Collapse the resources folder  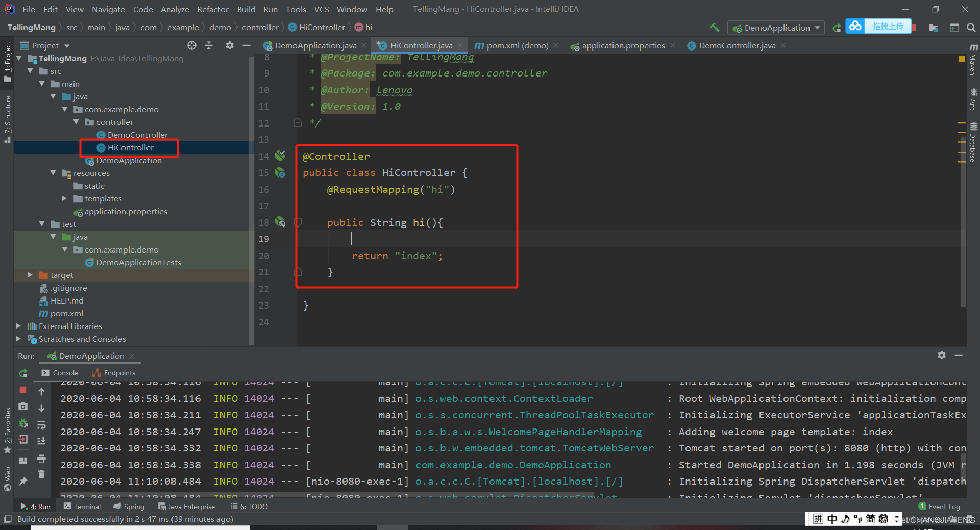[53, 173]
